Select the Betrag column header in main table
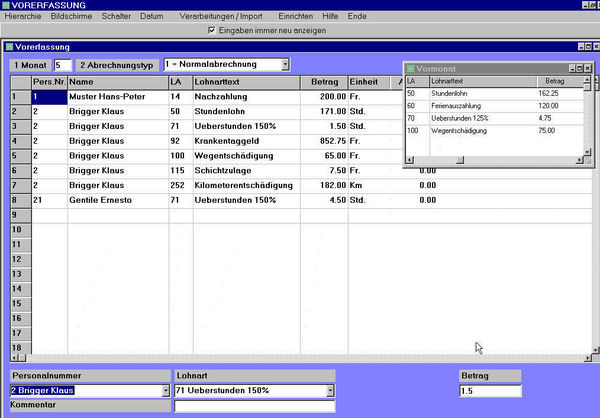Viewport: 600px width, 418px height. pyautogui.click(x=324, y=82)
